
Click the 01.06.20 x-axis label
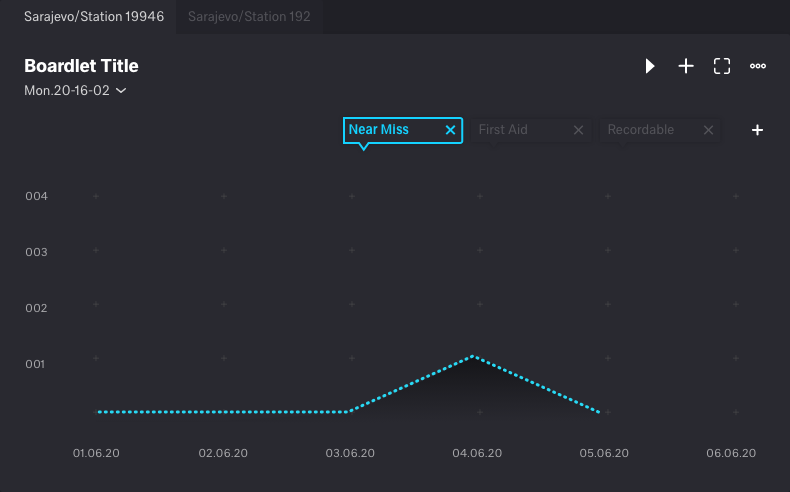coord(96,453)
